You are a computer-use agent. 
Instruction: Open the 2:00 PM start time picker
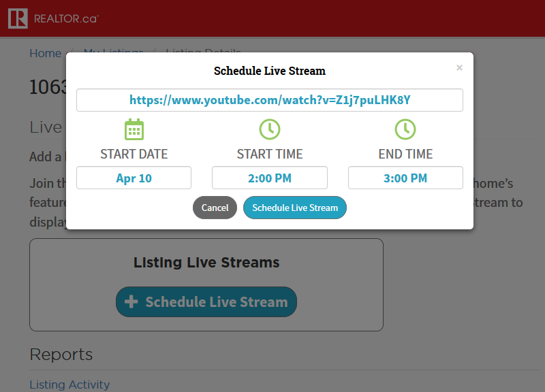click(270, 178)
